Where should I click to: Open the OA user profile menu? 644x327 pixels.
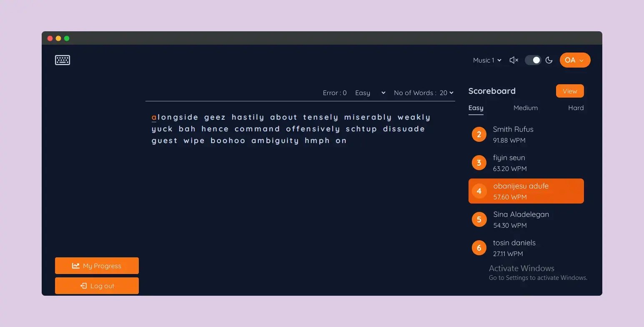point(575,60)
